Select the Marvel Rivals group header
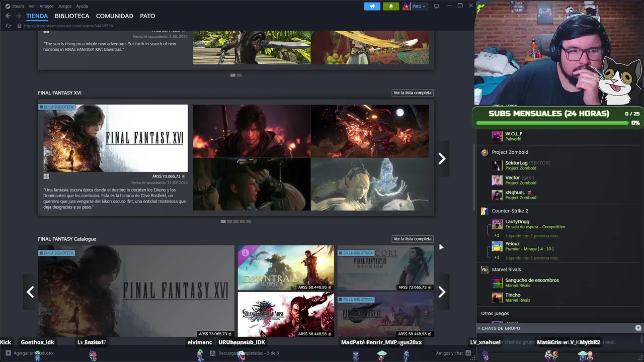Image resolution: width=644 pixels, height=362 pixels. point(506,269)
